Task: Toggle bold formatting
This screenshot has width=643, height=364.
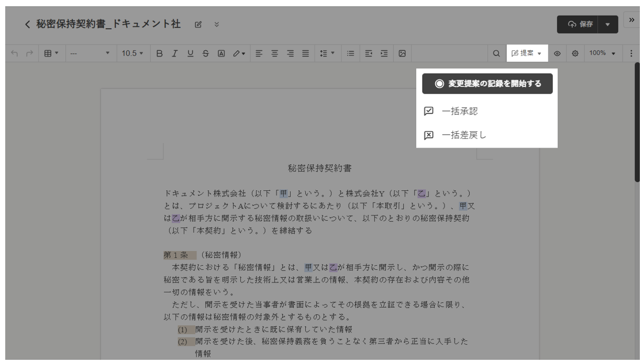Action: coord(160,53)
